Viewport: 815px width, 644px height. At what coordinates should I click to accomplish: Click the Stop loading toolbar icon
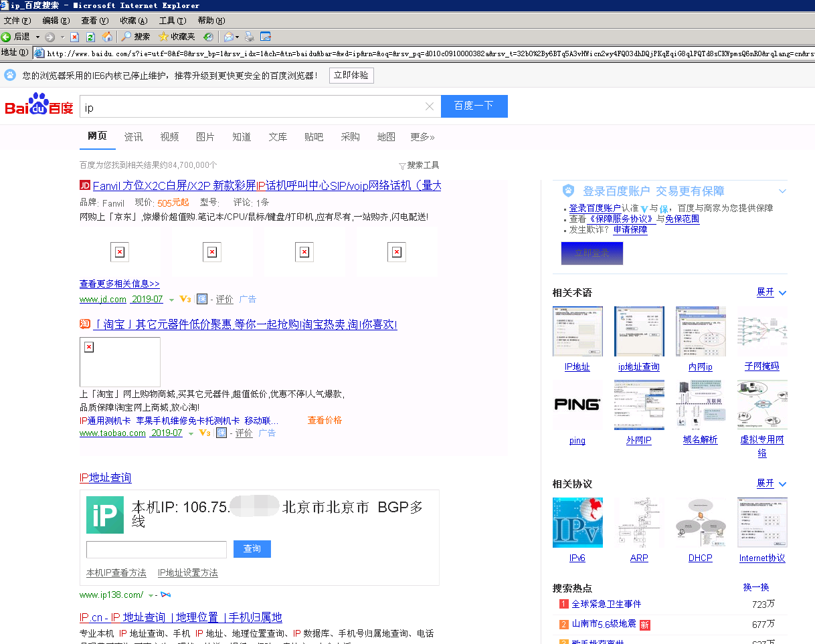click(74, 37)
